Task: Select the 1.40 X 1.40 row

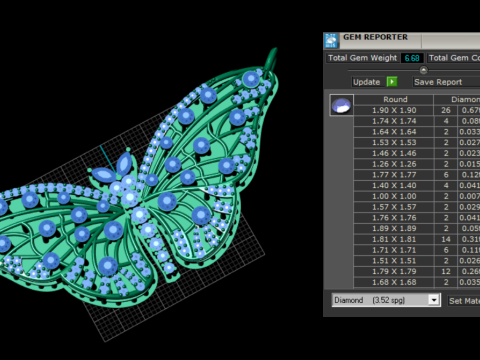Action: 417,185
